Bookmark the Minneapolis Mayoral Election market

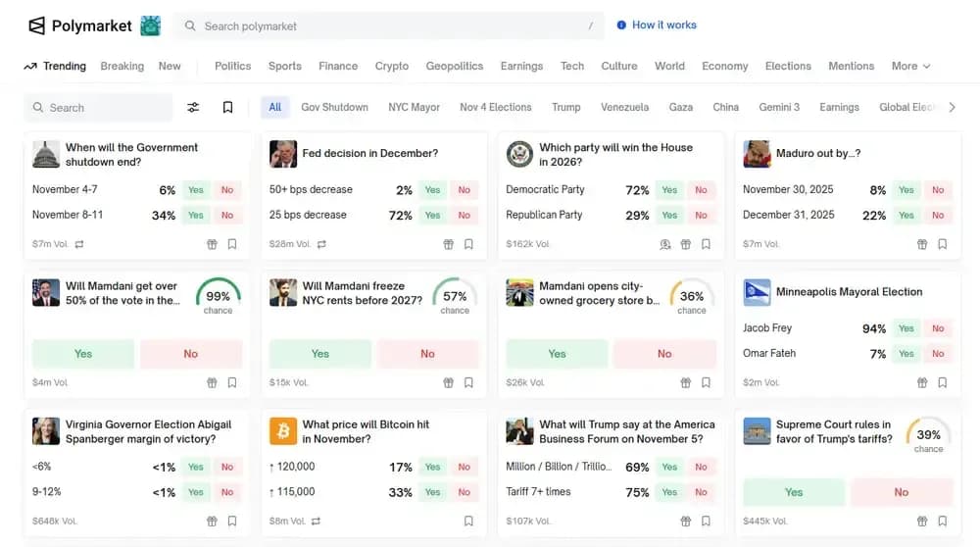[x=943, y=382]
